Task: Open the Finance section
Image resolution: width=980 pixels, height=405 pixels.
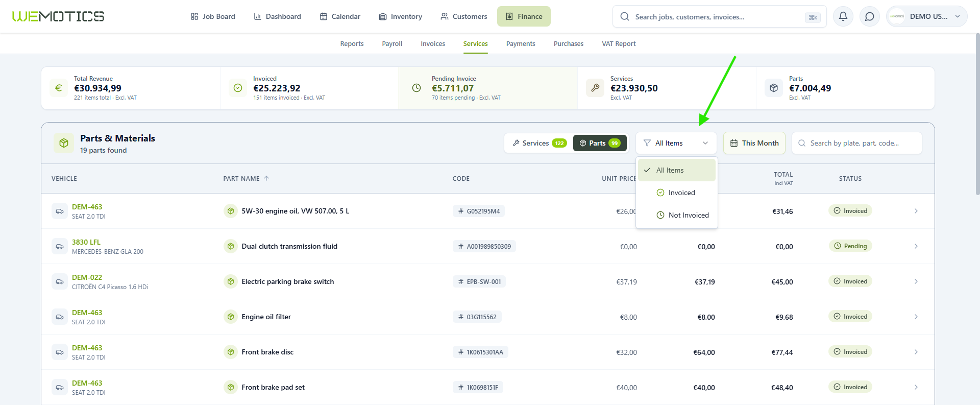Action: [x=524, y=16]
